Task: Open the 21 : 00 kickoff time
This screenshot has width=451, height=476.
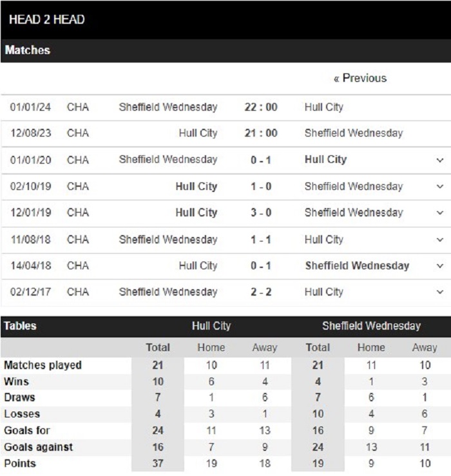Action: (261, 133)
